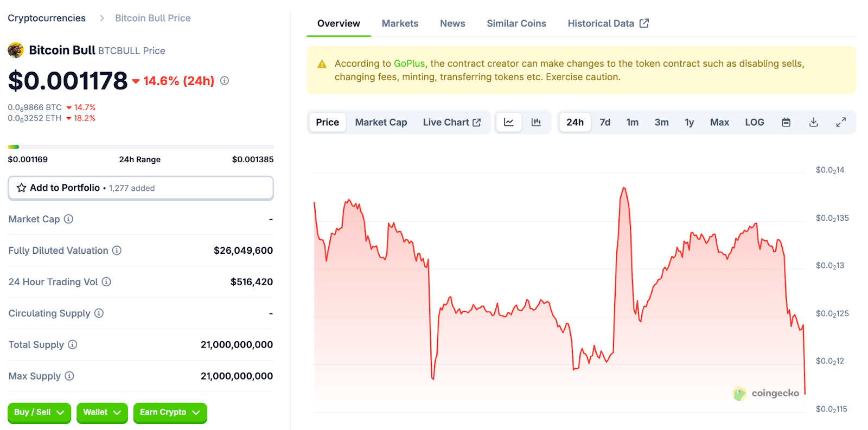Show Fully Diluted Valuation info tooltip
Image resolution: width=868 pixels, height=430 pixels.
click(x=117, y=251)
